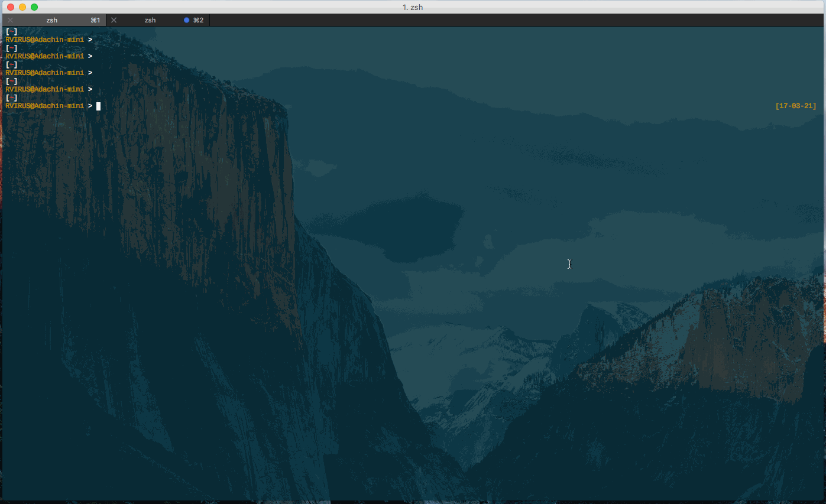826x504 pixels.
Task: Close the second zsh tab
Action: 114,20
